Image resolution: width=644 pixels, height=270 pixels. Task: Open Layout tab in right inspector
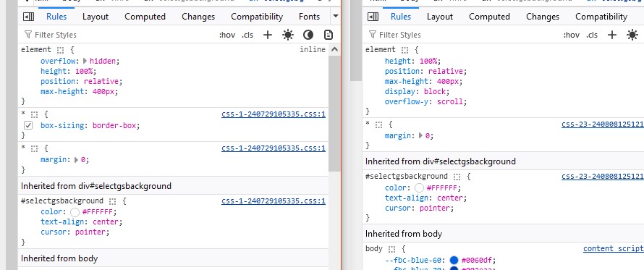[x=440, y=17]
